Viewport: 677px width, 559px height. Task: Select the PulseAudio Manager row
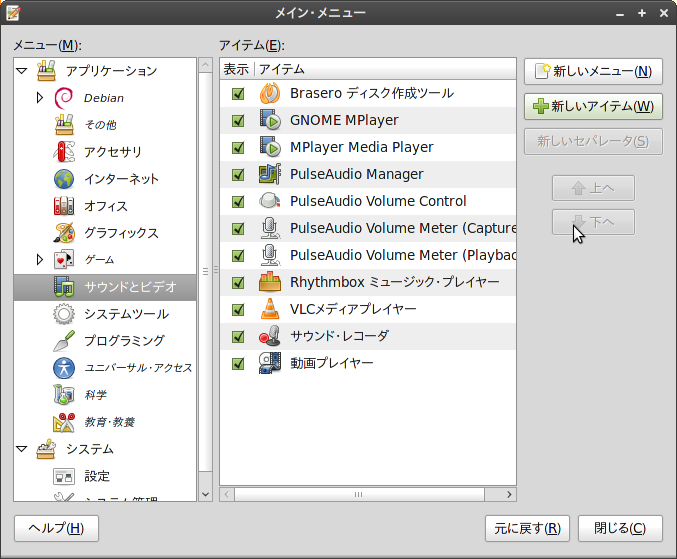point(368,174)
